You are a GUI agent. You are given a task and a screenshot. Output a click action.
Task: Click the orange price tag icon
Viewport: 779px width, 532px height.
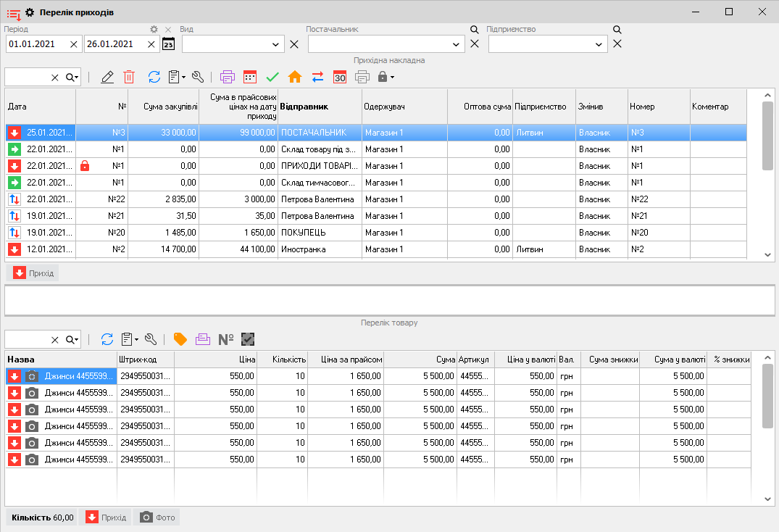[x=180, y=339]
